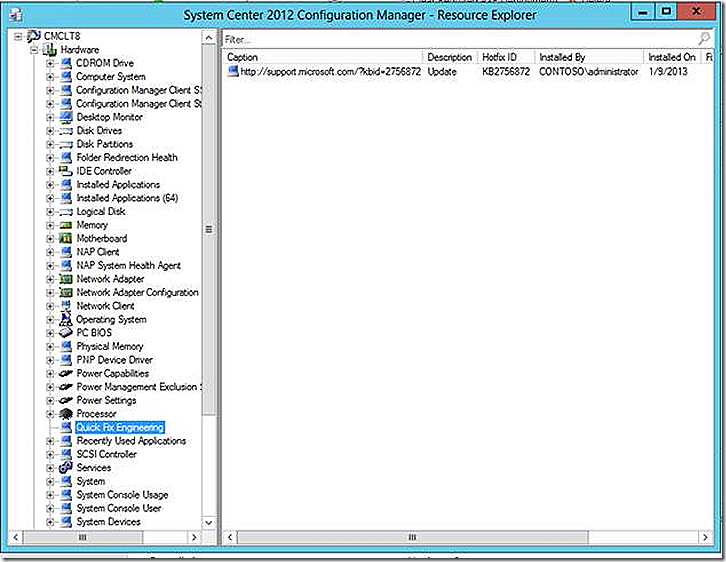The height and width of the screenshot is (562, 726).
Task: Collapse the CMCLT8 root node
Action: coord(18,36)
